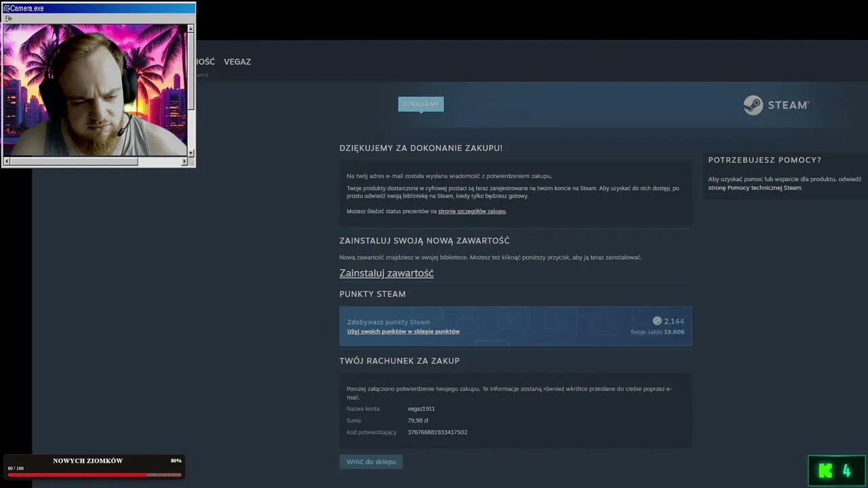Viewport: 868px width, 488px height.
Task: Click the Steam logo in the banner
Action: 776,105
